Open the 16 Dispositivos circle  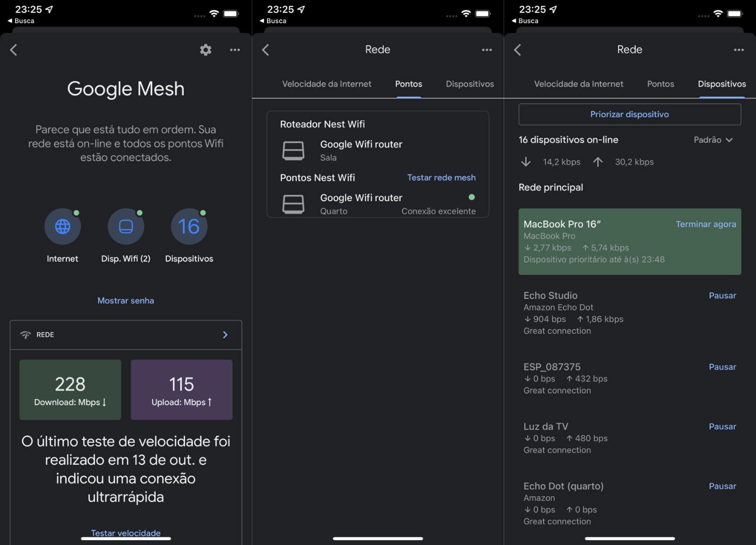[189, 227]
